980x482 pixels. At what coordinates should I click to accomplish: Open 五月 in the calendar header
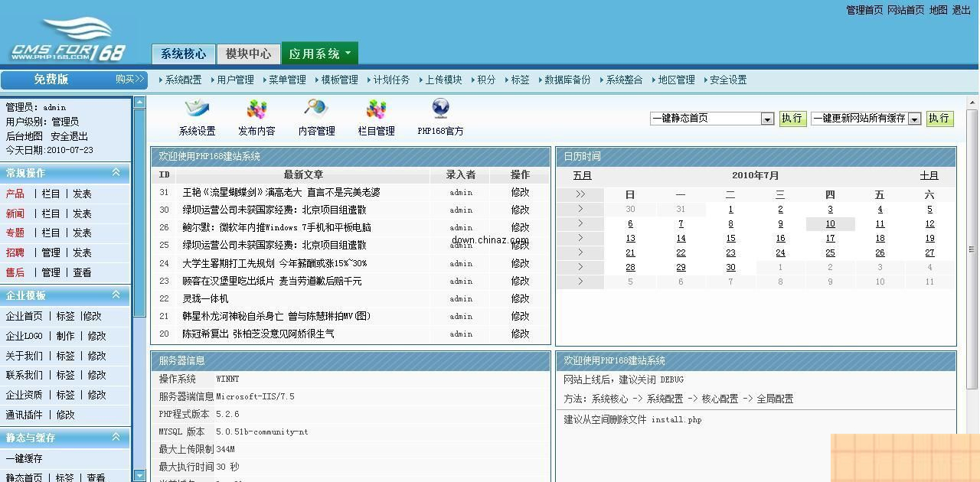point(582,175)
